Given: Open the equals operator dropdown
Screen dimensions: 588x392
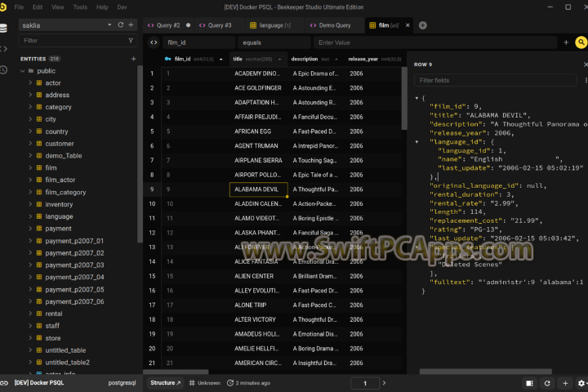Looking at the screenshot, I should coord(274,42).
